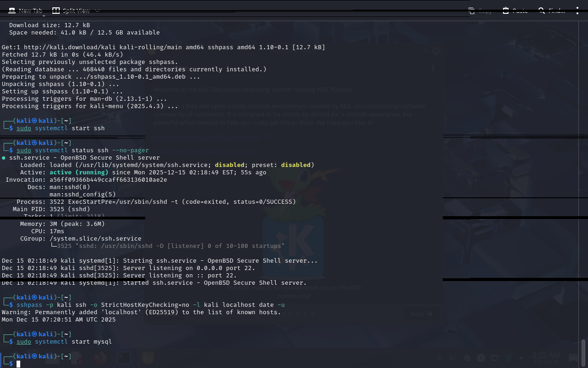The width and height of the screenshot is (588, 368).
Task: Click the Split View toolbar icon
Action: [x=56, y=11]
